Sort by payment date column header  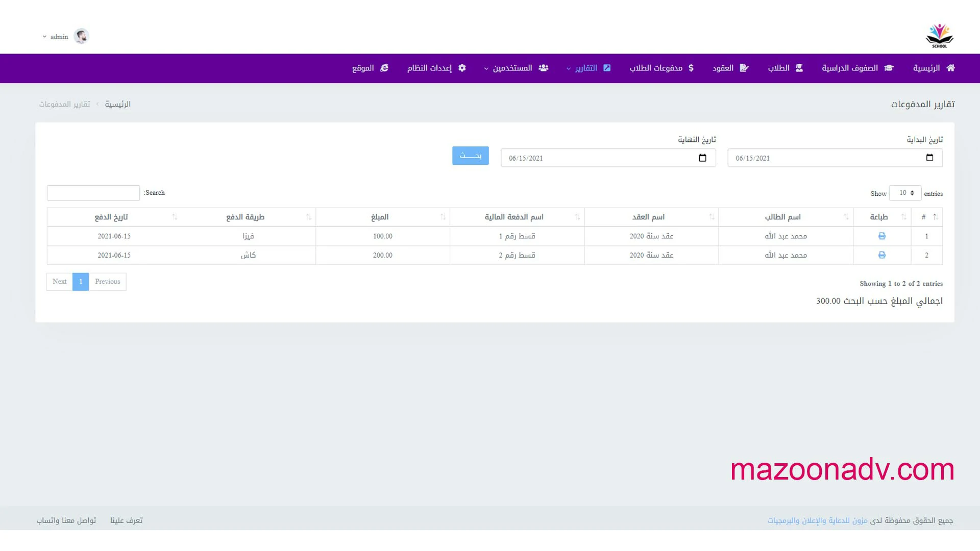(x=111, y=217)
